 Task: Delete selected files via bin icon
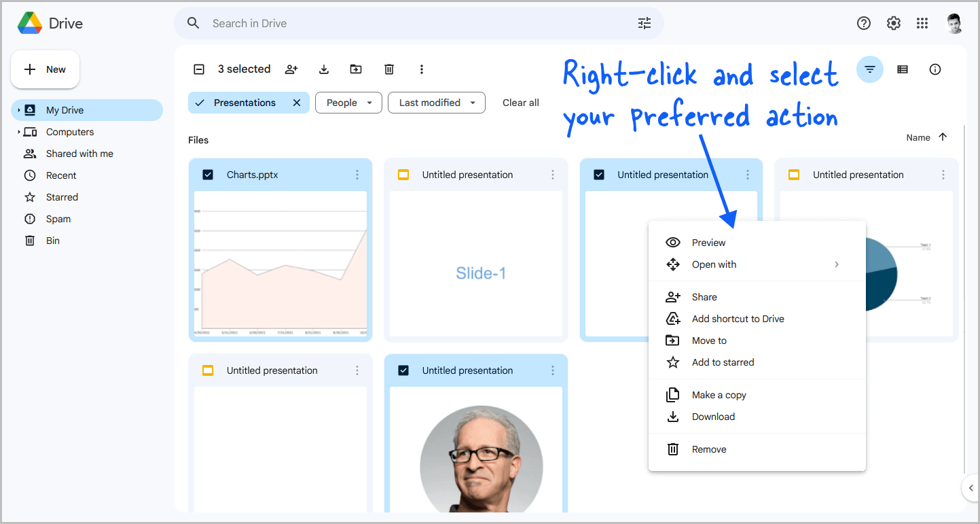coord(388,69)
